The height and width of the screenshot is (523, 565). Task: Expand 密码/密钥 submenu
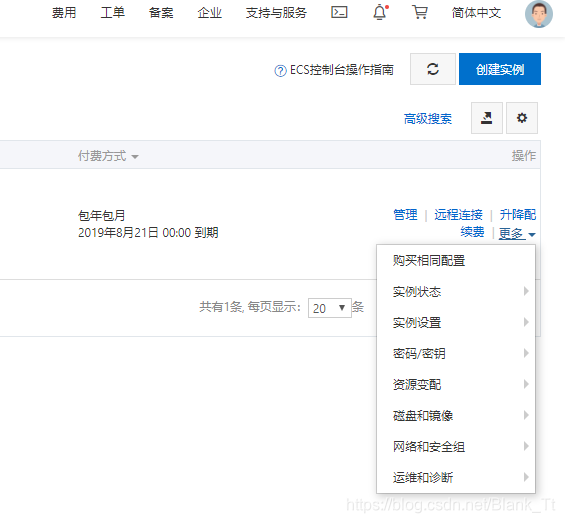[x=456, y=353]
